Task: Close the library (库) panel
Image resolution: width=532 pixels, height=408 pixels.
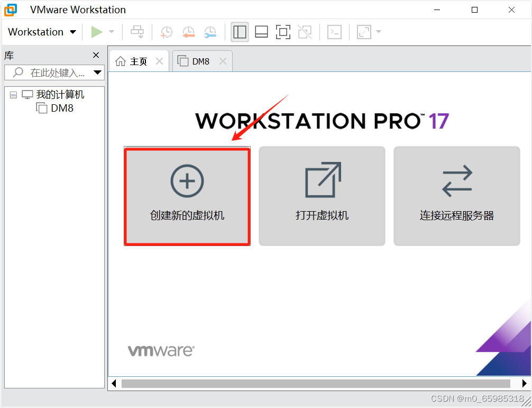Action: click(96, 55)
